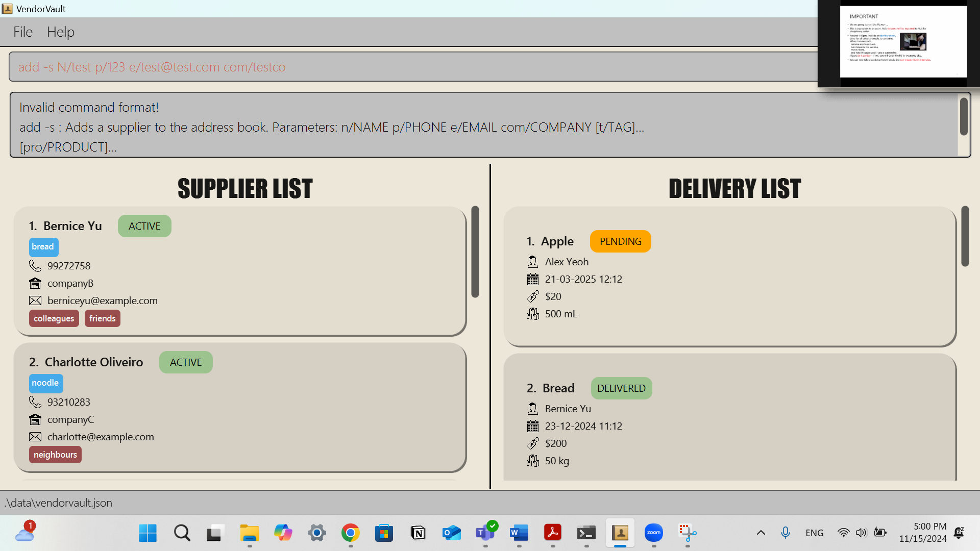
Task: Click price tag icon next to $20
Action: click(x=532, y=296)
